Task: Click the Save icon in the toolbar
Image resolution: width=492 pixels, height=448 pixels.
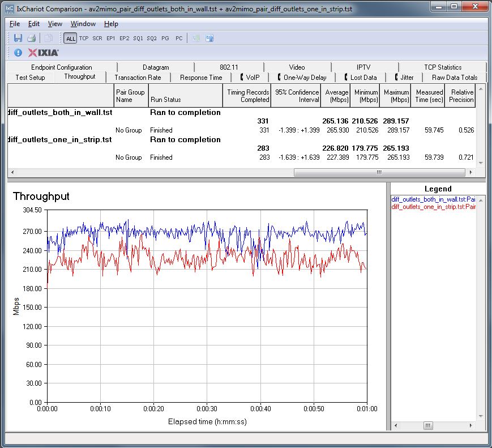Action: [18, 38]
